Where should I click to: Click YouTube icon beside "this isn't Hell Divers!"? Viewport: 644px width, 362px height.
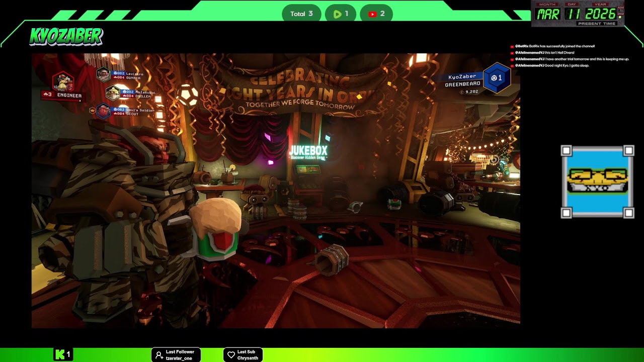pyautogui.click(x=512, y=53)
